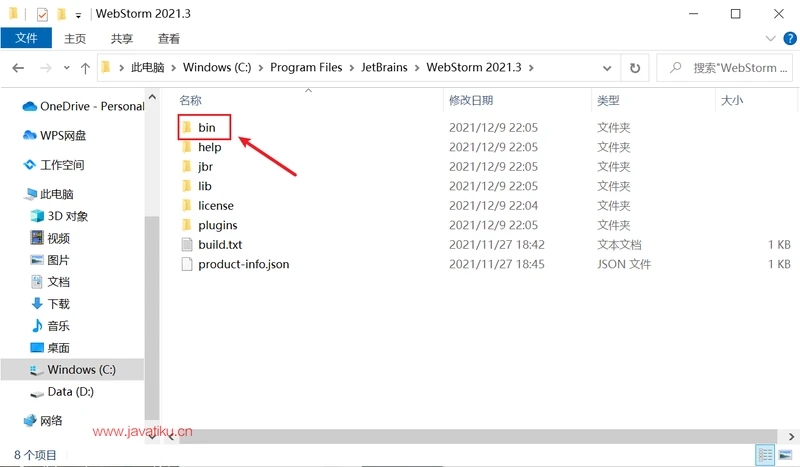
Task: Go back to previous folder
Action: (18, 68)
